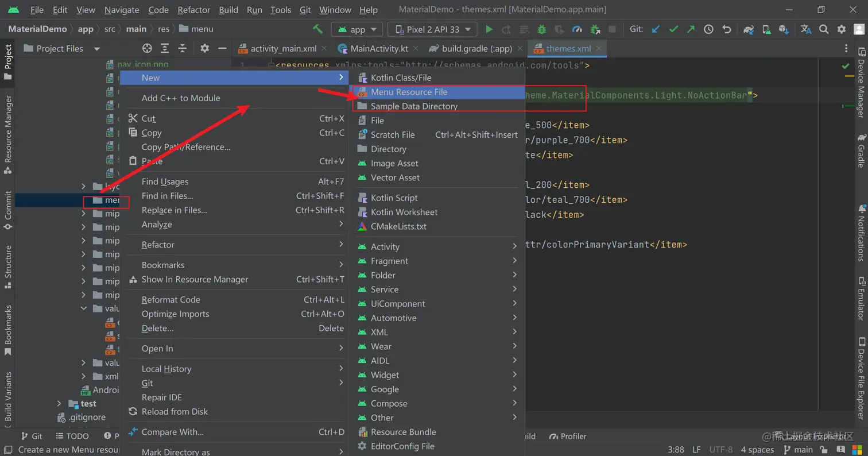This screenshot has width=868, height=456.
Task: Open IDE settings gear in main toolbar
Action: (842, 29)
